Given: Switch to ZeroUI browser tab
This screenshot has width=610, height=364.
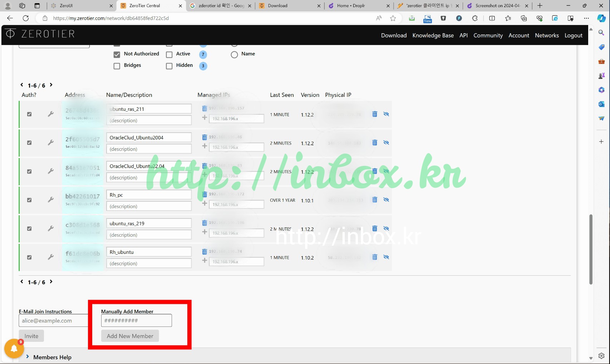Looking at the screenshot, I should pos(82,6).
